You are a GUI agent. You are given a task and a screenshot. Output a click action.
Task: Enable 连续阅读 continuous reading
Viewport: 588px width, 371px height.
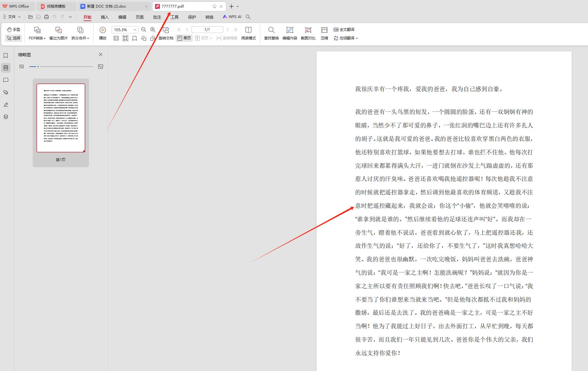[227, 38]
